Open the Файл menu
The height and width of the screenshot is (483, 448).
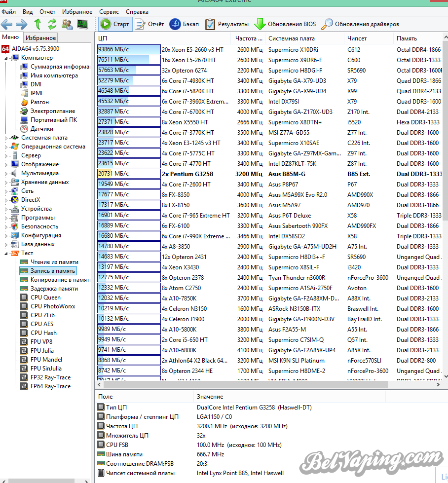pos(8,12)
